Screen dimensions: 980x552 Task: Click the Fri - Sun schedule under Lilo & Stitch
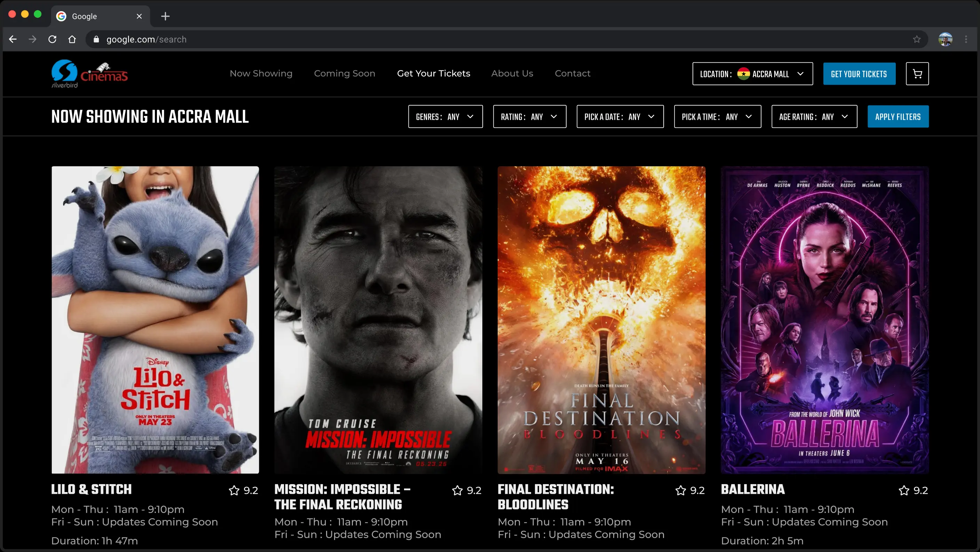tap(135, 522)
